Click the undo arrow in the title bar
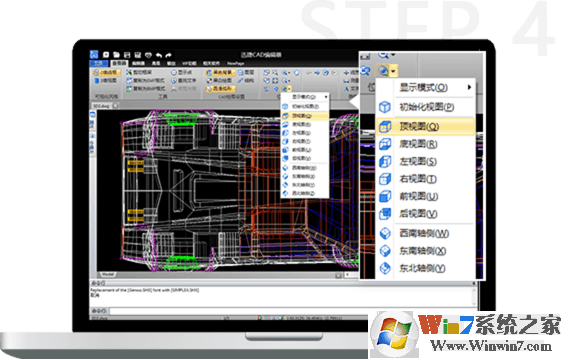568x360 pixels. coord(159,55)
